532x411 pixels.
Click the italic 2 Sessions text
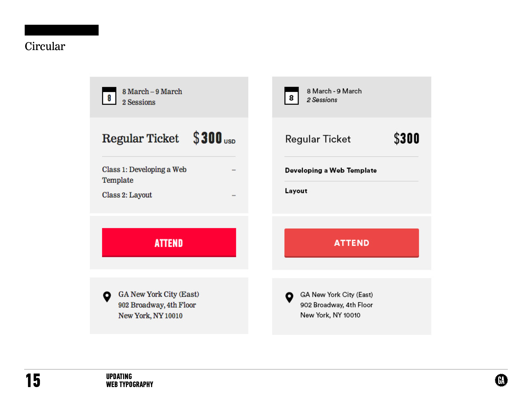point(322,100)
